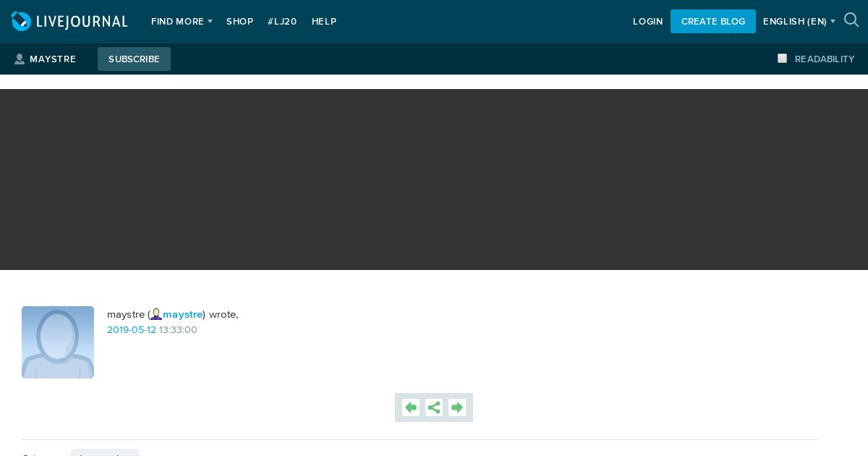Click user icon beside maystre link
The image size is (868, 456).
click(156, 314)
